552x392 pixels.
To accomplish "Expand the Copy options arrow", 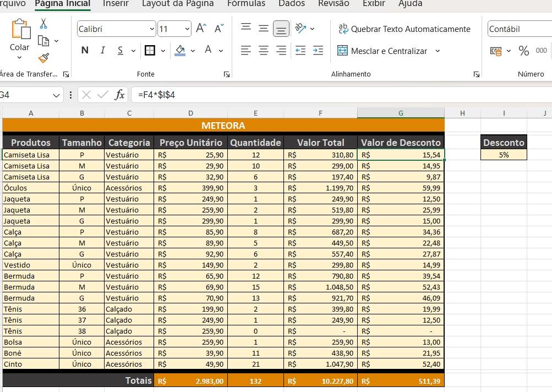I will pyautogui.click(x=56, y=41).
